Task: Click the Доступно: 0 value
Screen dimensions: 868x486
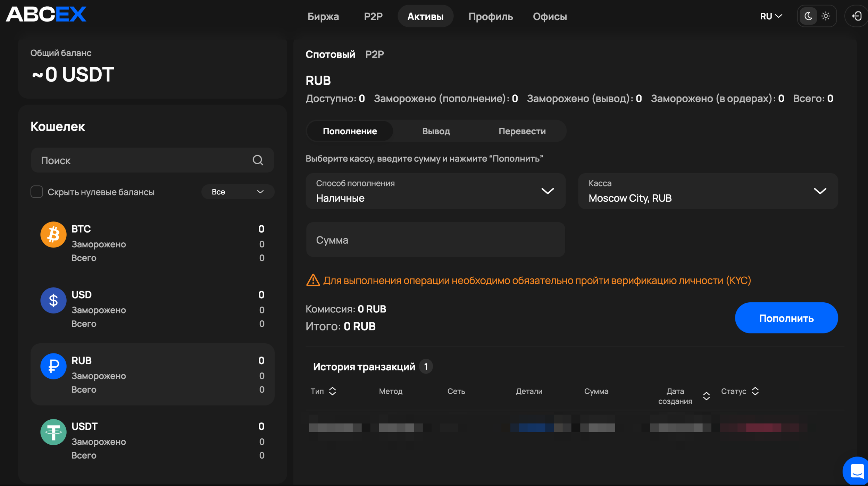Action: [x=362, y=99]
